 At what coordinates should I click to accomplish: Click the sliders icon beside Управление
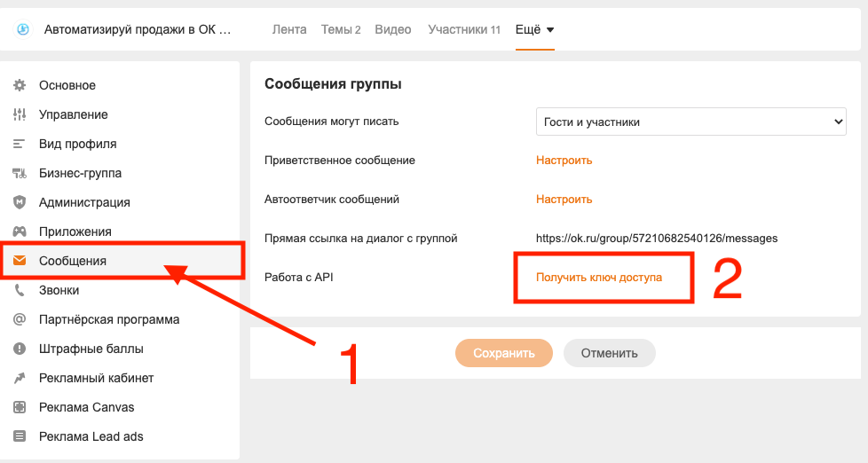click(20, 114)
